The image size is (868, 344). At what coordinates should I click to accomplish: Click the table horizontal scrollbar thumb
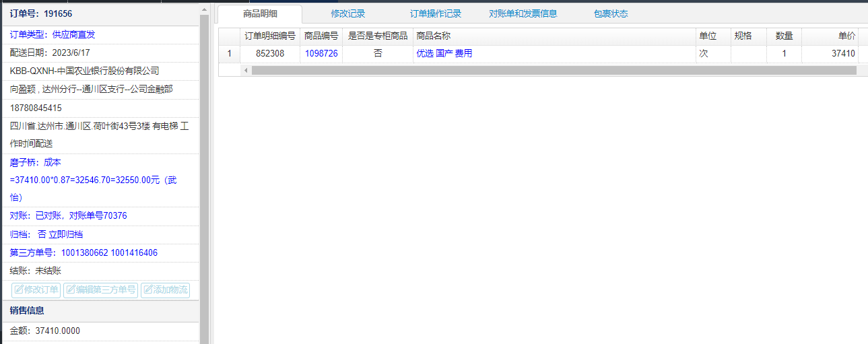554,70
